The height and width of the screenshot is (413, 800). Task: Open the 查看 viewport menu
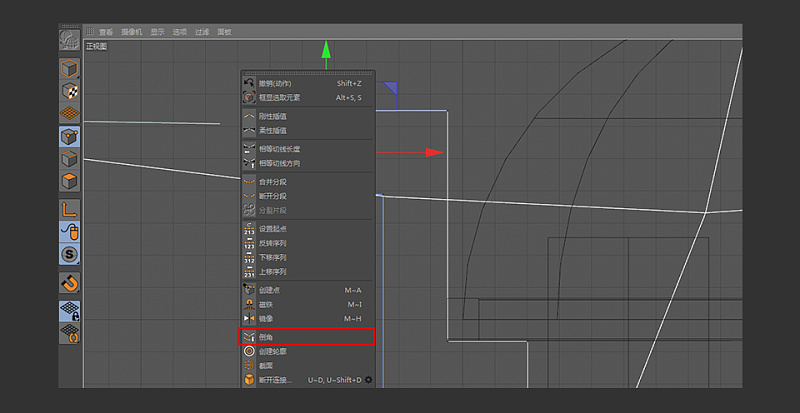tap(106, 32)
